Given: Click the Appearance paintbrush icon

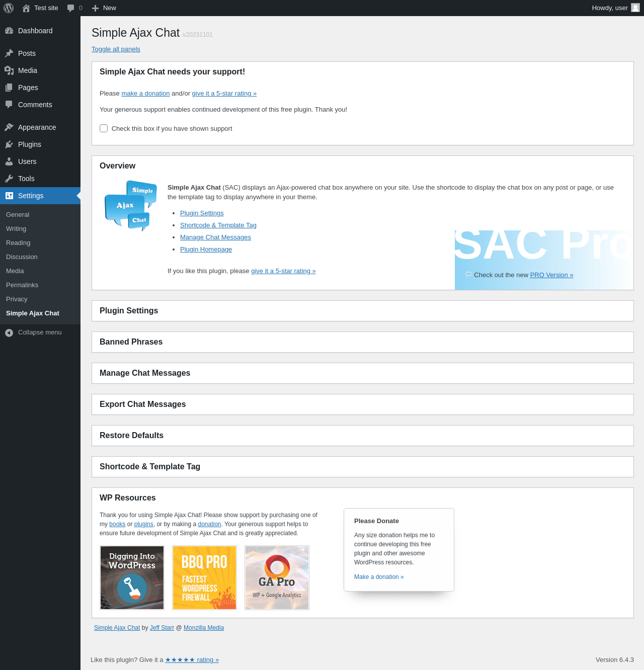Looking at the screenshot, I should click(x=9, y=127).
